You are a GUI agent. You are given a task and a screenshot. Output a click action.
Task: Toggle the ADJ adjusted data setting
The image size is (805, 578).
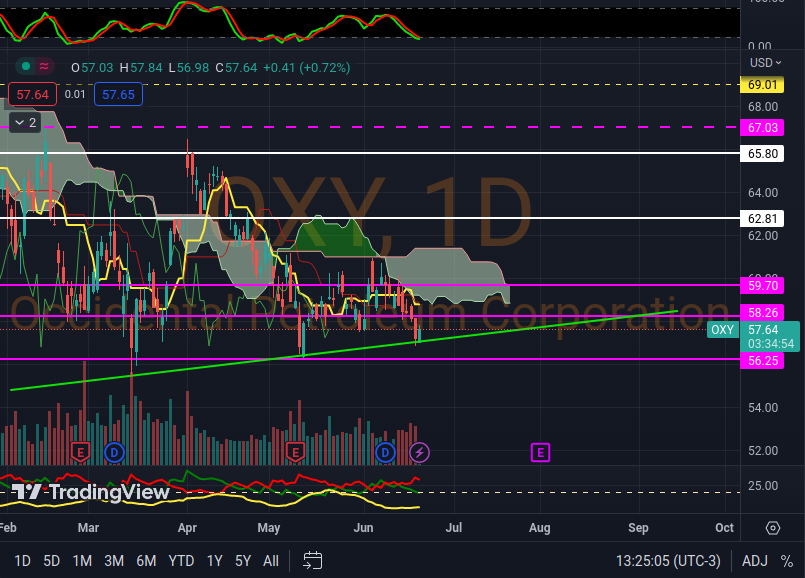[x=755, y=561]
